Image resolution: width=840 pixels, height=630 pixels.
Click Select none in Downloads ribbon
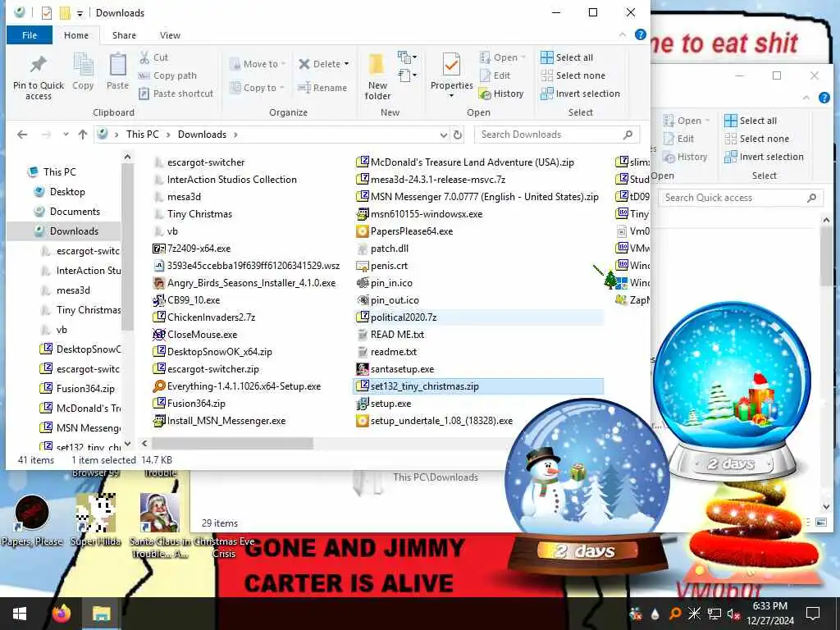[x=573, y=75]
